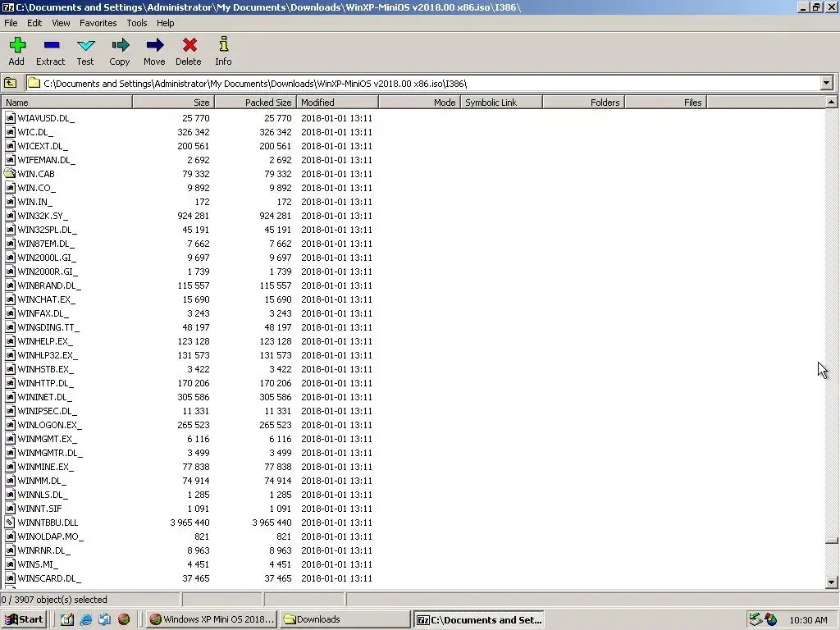Click the Mode column header
840x630 pixels.
point(419,103)
